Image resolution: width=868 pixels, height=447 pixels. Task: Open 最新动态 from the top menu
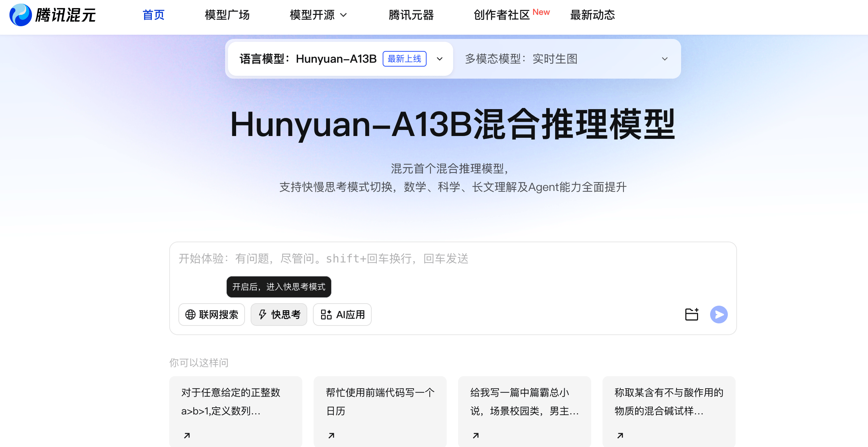click(x=593, y=15)
